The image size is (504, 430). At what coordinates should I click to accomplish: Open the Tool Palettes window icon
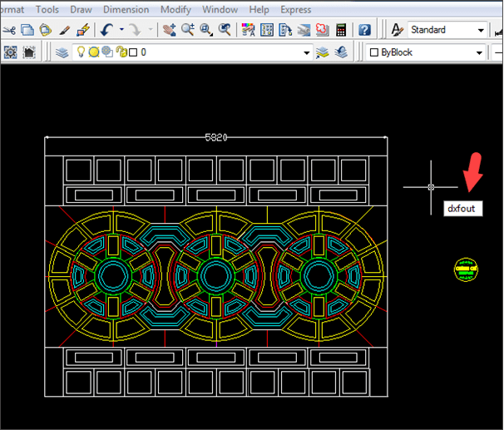coord(285,30)
